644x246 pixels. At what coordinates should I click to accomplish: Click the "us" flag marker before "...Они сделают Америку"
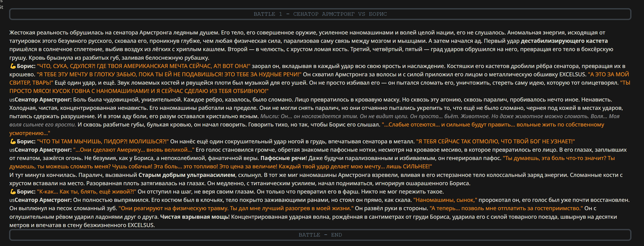coord(12,150)
